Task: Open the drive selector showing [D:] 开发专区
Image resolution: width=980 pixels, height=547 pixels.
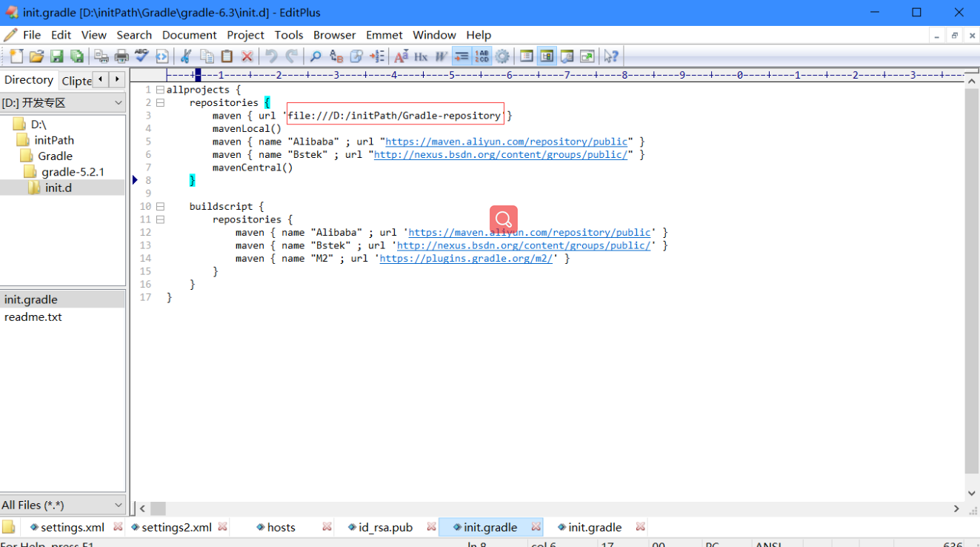Action: click(x=63, y=103)
